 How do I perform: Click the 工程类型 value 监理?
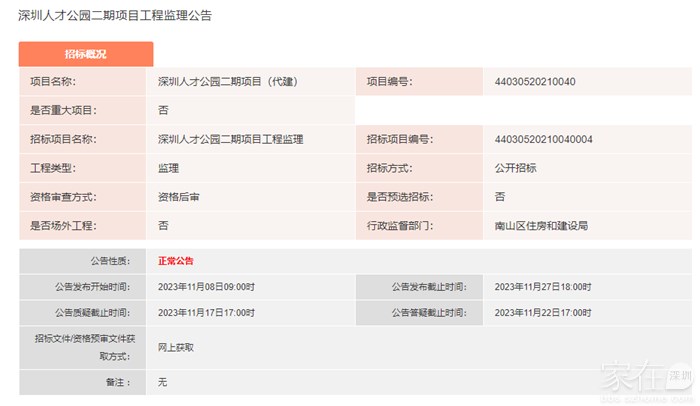point(168,168)
